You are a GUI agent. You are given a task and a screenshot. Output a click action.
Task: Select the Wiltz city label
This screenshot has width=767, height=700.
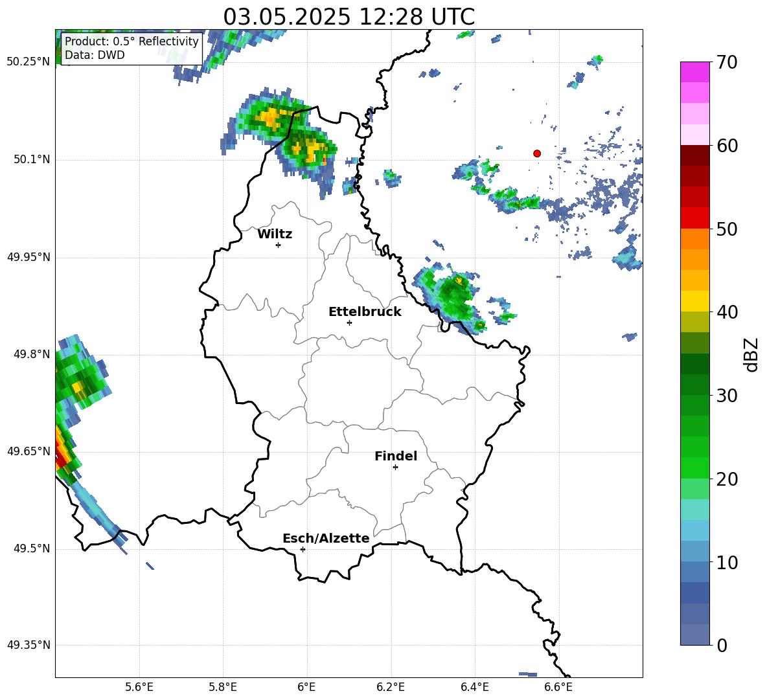(275, 234)
